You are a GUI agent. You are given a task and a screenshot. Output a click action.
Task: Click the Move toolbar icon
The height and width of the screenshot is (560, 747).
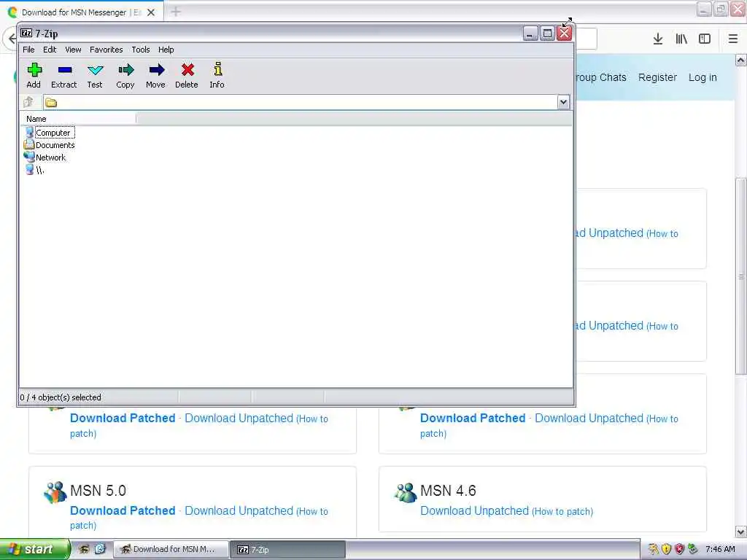[x=156, y=75]
